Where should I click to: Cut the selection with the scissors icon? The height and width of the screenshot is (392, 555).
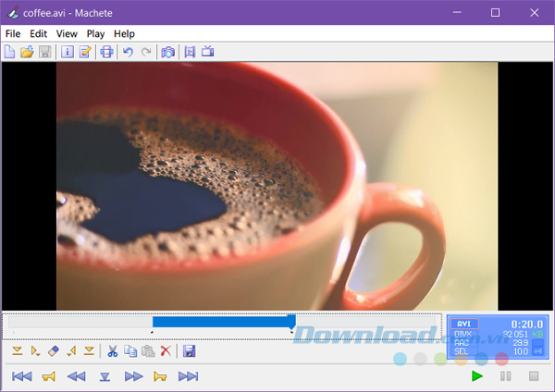pos(113,351)
